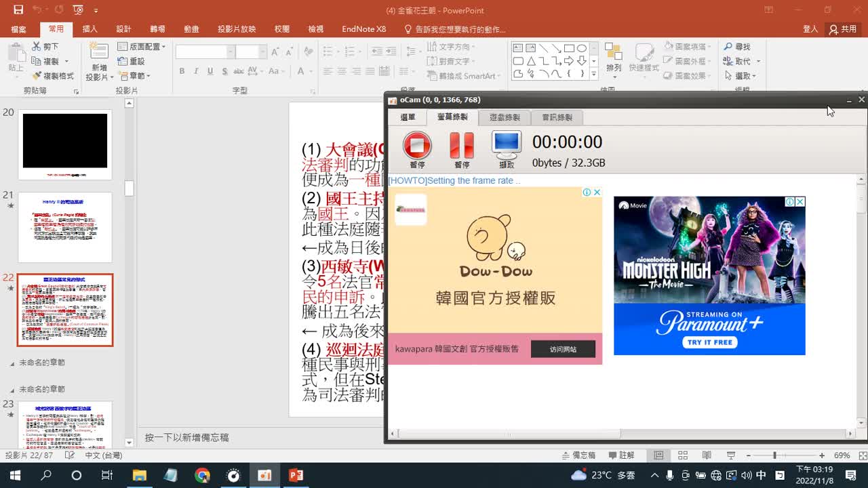Open the Font Color dropdown arrow
Screen dimensions: 868x488
311,71
